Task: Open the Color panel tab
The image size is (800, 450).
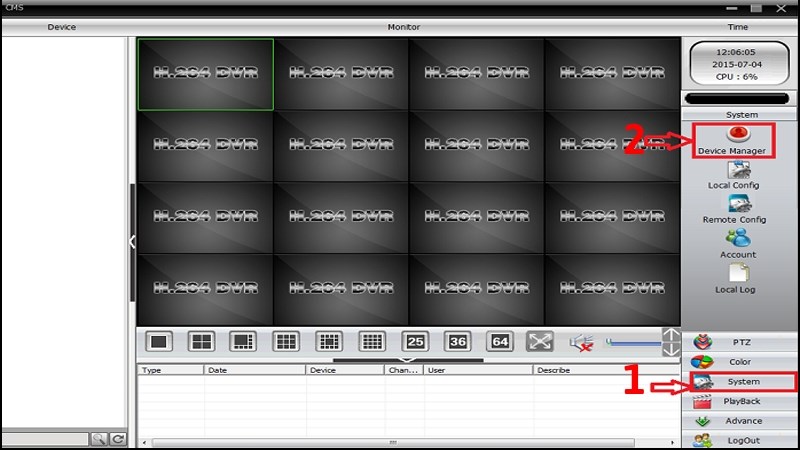Action: pos(739,362)
